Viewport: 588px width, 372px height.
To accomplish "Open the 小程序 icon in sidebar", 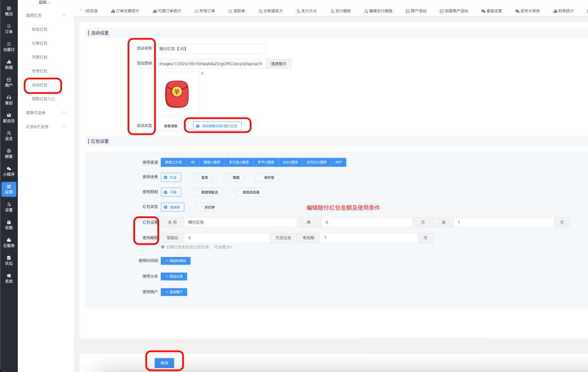I will coord(9,171).
